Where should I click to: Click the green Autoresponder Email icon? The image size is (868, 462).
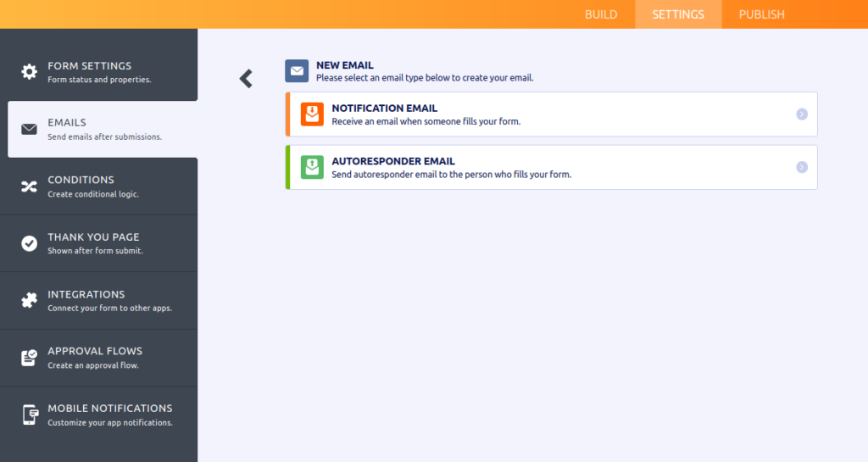click(312, 167)
